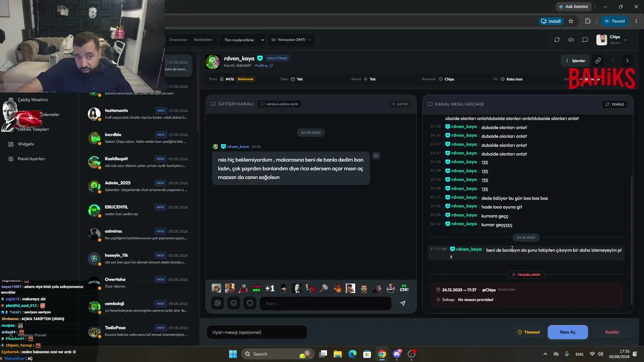
Task: Open the emoji picker smiley icon
Action: tap(234, 303)
